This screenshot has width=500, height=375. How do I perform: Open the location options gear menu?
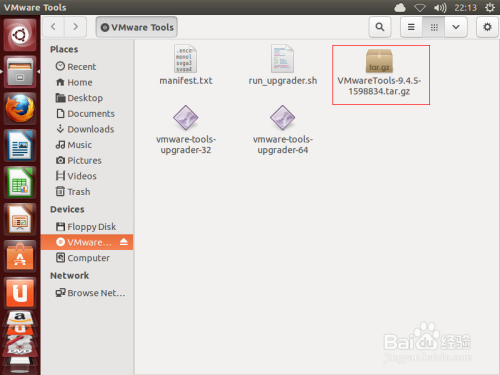click(x=487, y=27)
